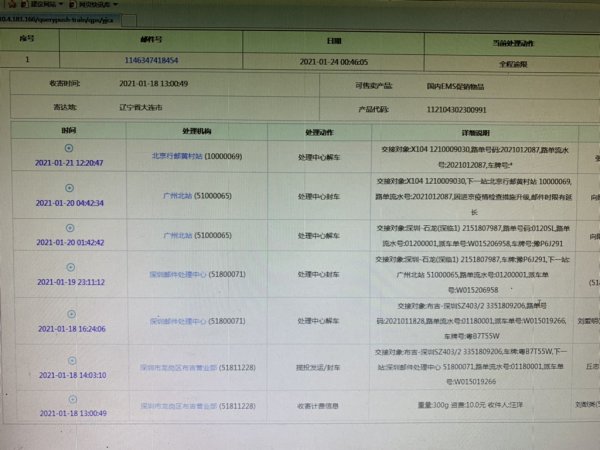600x450 pixels.
Task: Click 处理中心封车 action in the 04:42:34 row
Action: 319,197
